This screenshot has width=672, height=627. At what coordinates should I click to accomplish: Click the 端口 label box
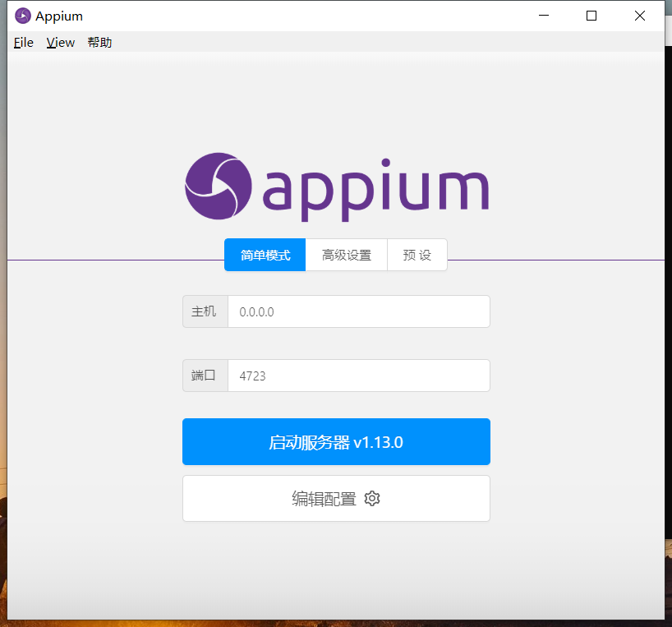(x=205, y=376)
